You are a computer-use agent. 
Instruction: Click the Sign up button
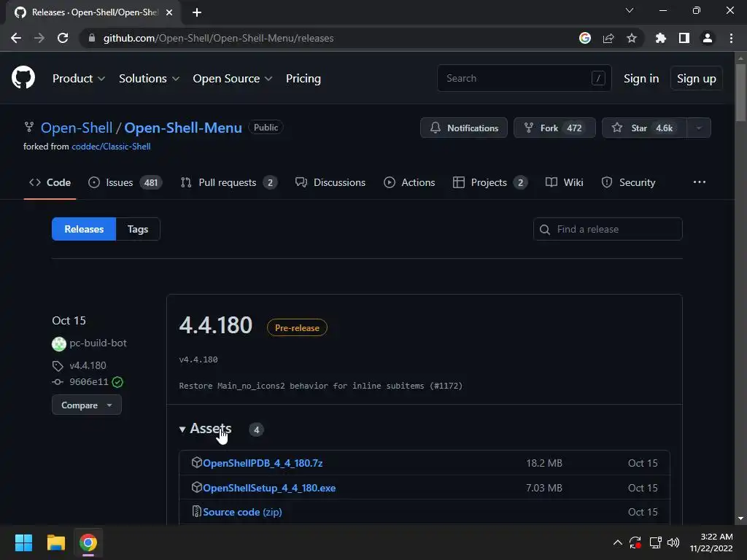697,79
